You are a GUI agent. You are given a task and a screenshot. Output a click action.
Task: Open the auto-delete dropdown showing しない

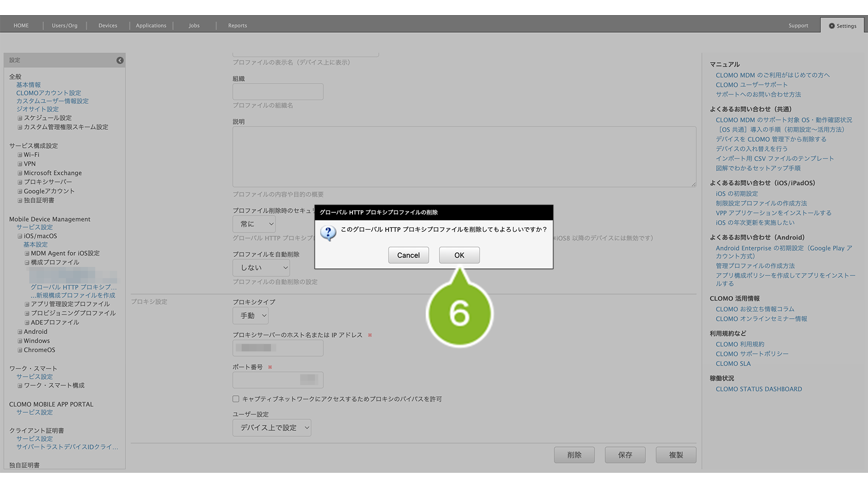[261, 268]
